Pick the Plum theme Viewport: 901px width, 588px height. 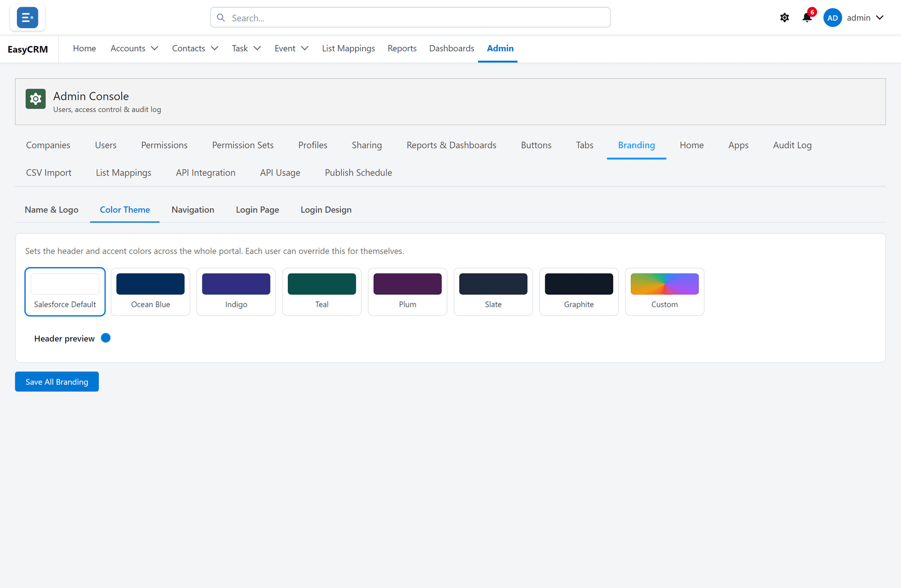pos(407,292)
